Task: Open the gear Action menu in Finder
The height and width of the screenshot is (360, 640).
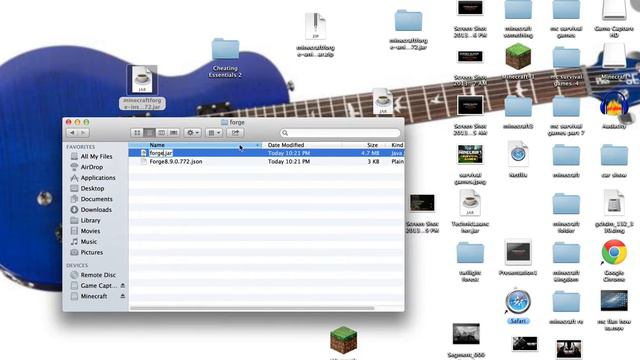Action: pos(192,133)
